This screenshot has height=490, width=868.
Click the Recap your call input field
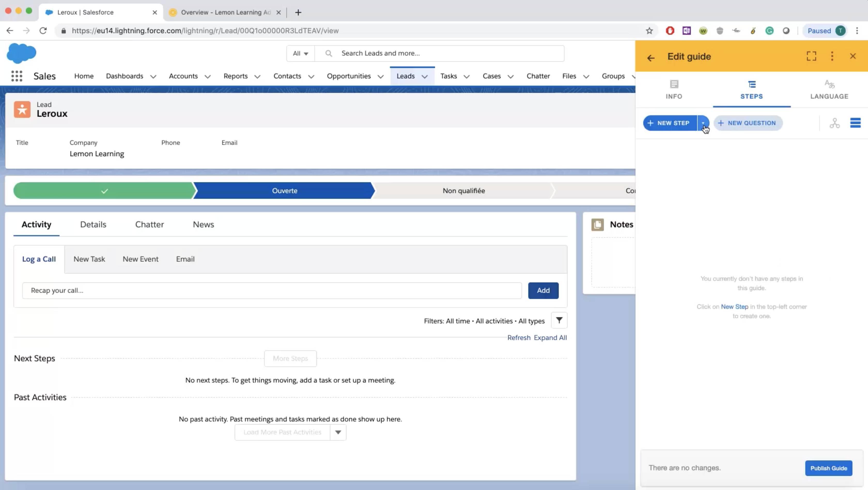click(271, 290)
